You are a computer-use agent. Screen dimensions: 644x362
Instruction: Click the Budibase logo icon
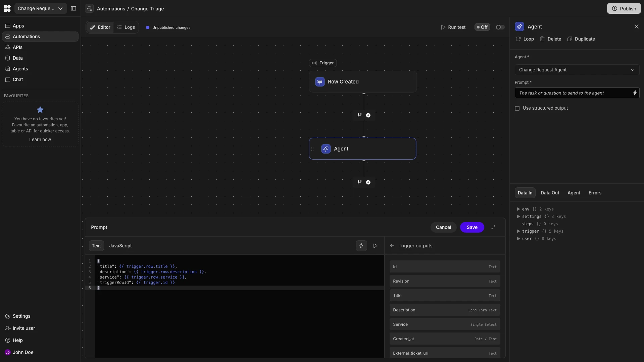7,8
